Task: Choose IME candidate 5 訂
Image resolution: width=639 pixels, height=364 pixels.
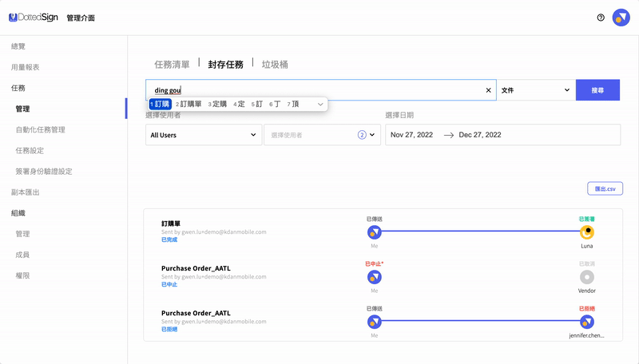Action: (x=257, y=105)
